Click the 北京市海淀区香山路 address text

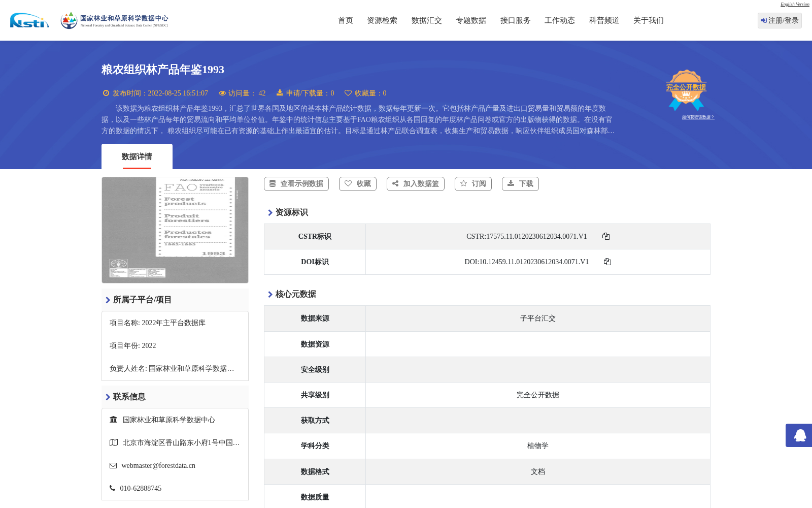coord(181,442)
